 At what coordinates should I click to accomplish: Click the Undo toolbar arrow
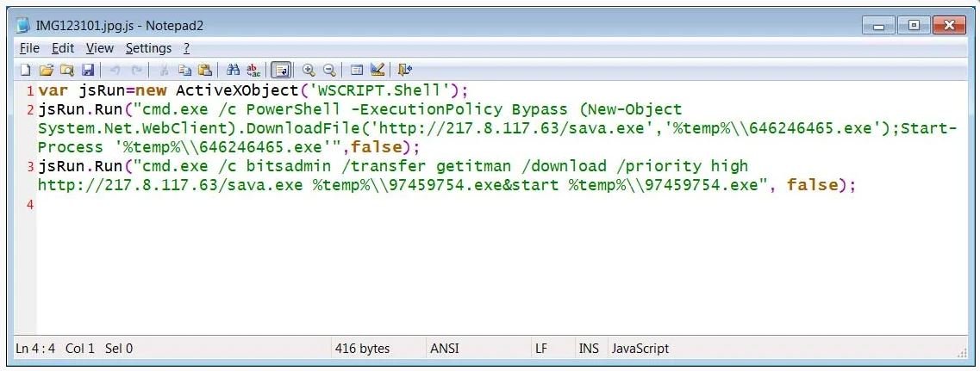pyautogui.click(x=115, y=70)
